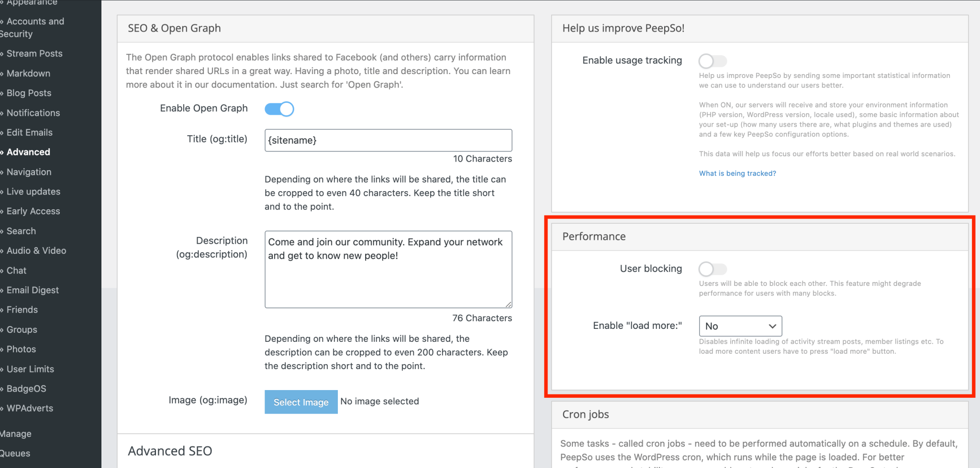
Task: Open Stream Posts settings in sidebar
Action: click(34, 54)
